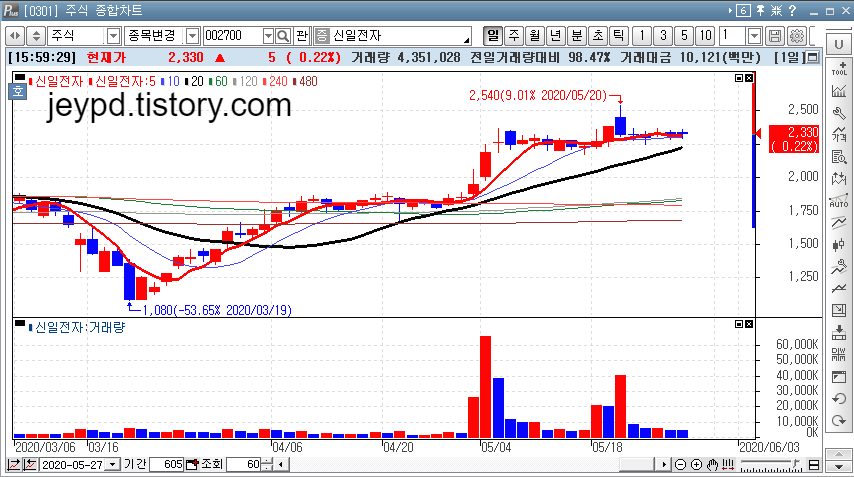Choose interval preset 3
Viewport: 854px width, 477px height.
click(663, 36)
